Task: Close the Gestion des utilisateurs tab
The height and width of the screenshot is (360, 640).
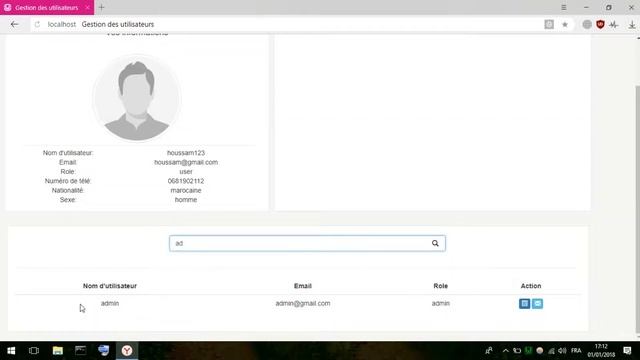Action: pyautogui.click(x=87, y=8)
